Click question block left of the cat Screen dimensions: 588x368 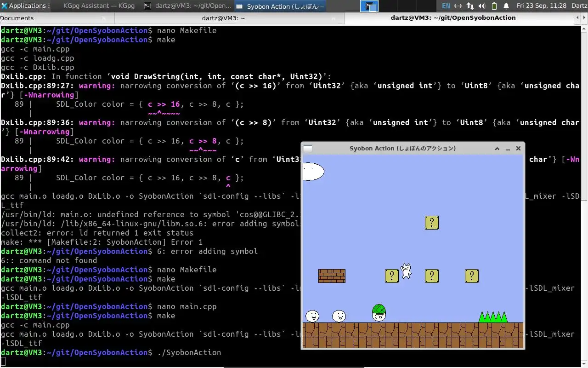tap(391, 276)
